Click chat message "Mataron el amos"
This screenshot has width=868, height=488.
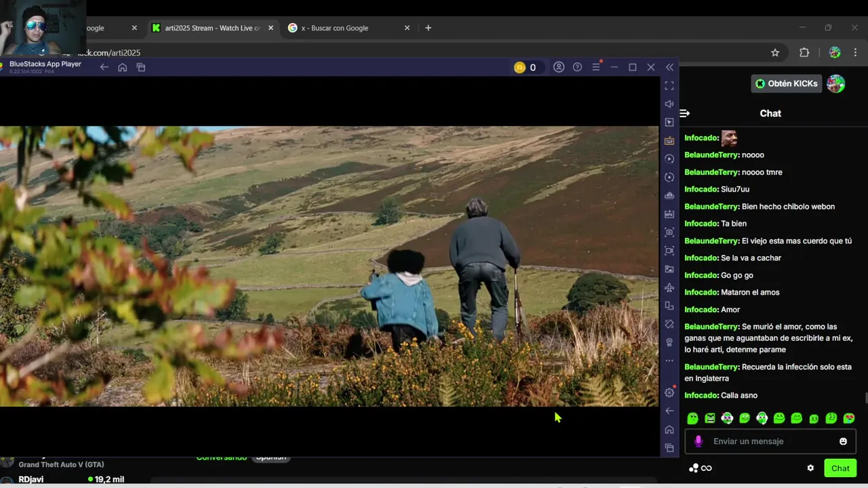click(x=750, y=292)
